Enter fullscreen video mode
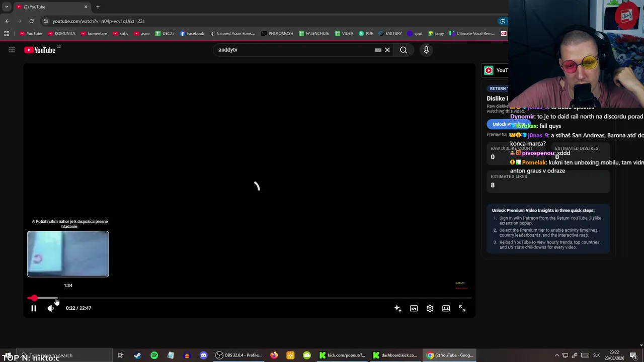The height and width of the screenshot is (362, 644). (x=462, y=308)
